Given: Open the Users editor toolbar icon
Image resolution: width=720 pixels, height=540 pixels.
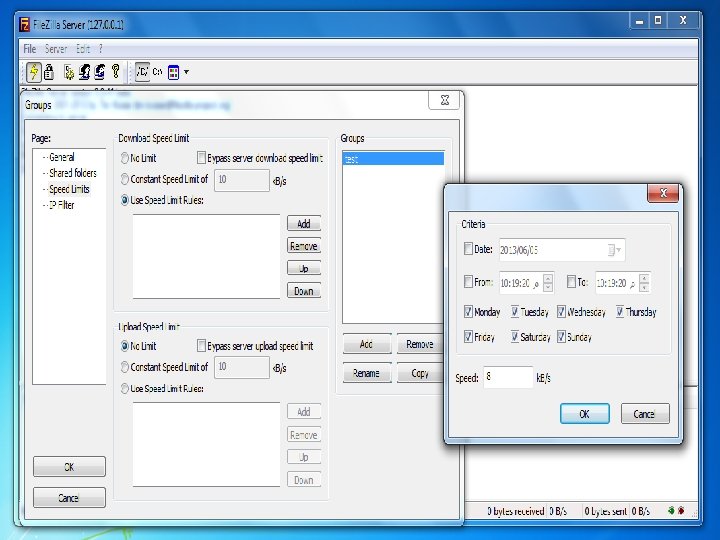Looking at the screenshot, I should [84, 72].
